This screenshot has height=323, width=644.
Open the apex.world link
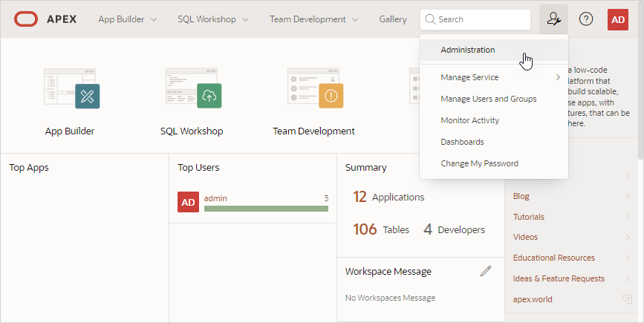pos(533,299)
